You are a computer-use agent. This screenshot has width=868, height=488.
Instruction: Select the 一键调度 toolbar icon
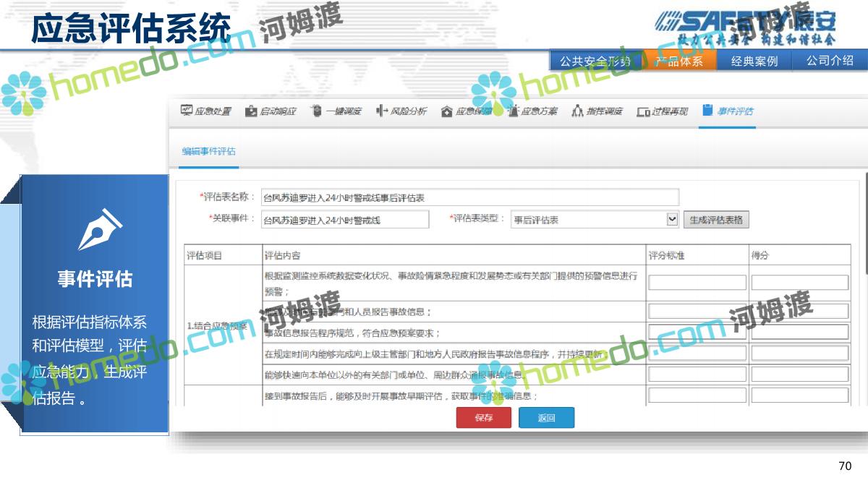(316, 111)
